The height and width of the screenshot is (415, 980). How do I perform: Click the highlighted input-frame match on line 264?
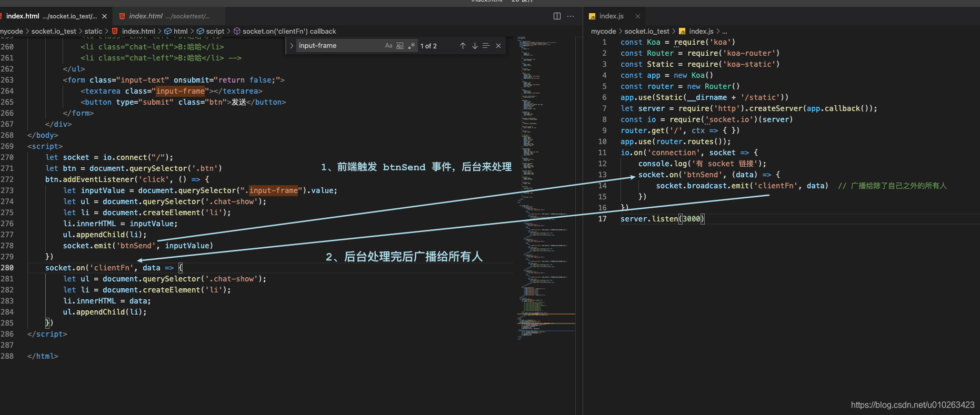(180, 91)
